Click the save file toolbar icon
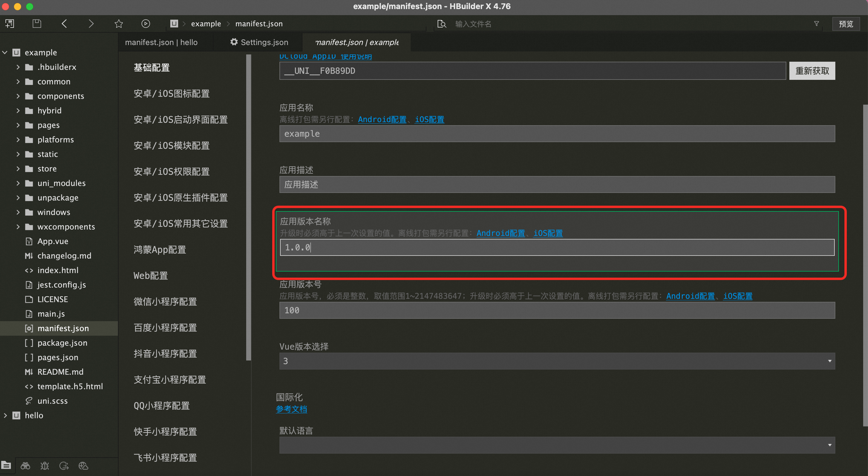The image size is (868, 476). 37,24
